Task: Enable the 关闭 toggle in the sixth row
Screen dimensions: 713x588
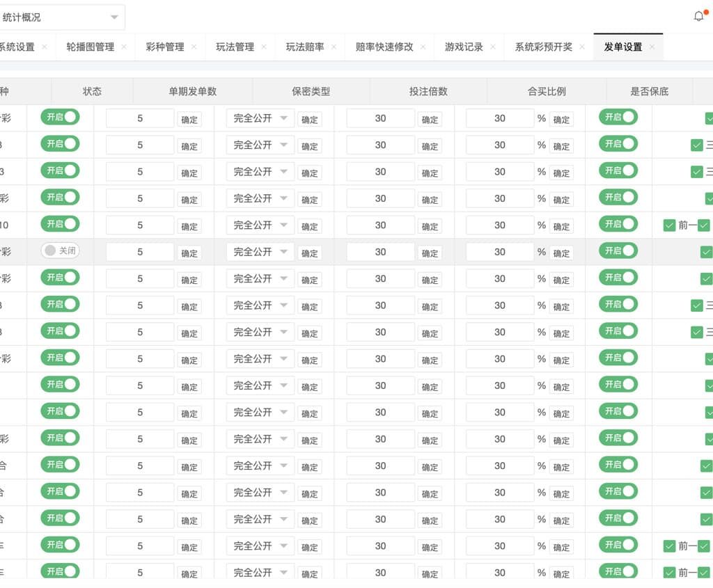Action: [60, 251]
